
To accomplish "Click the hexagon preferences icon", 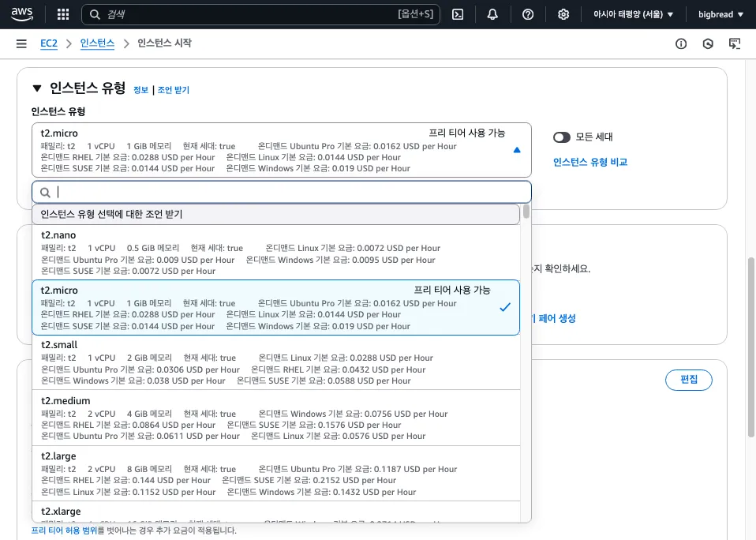I will coord(708,44).
